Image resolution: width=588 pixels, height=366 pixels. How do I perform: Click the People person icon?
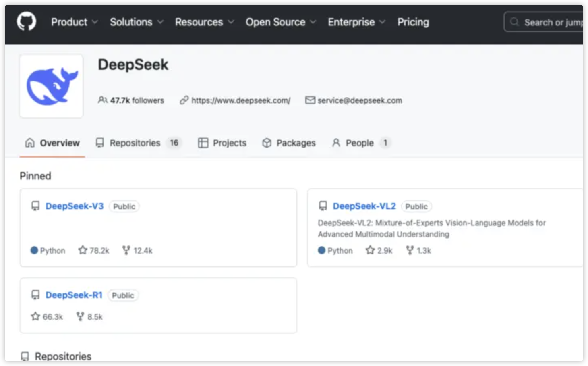click(x=336, y=143)
